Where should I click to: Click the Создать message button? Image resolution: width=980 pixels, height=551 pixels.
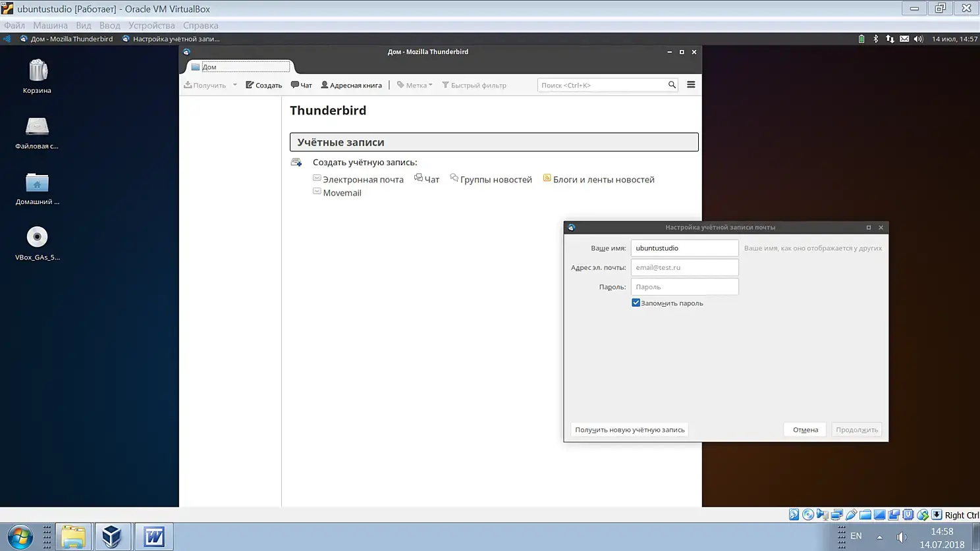pos(263,85)
